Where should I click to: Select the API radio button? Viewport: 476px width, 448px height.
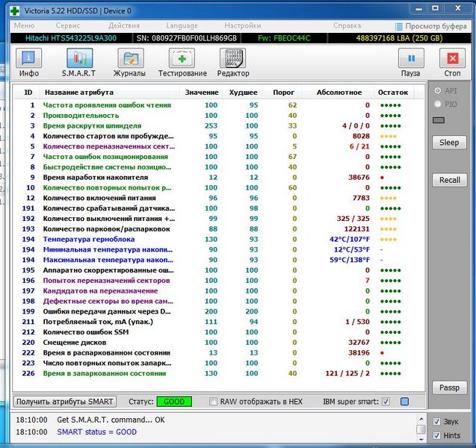(438, 91)
